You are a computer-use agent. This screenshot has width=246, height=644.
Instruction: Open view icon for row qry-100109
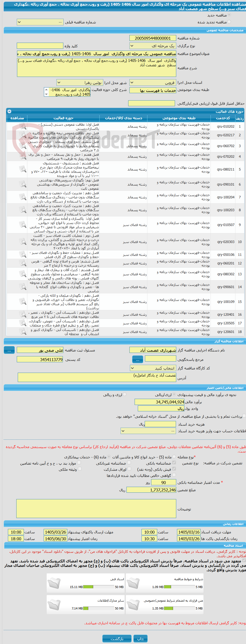click(x=23, y=302)
